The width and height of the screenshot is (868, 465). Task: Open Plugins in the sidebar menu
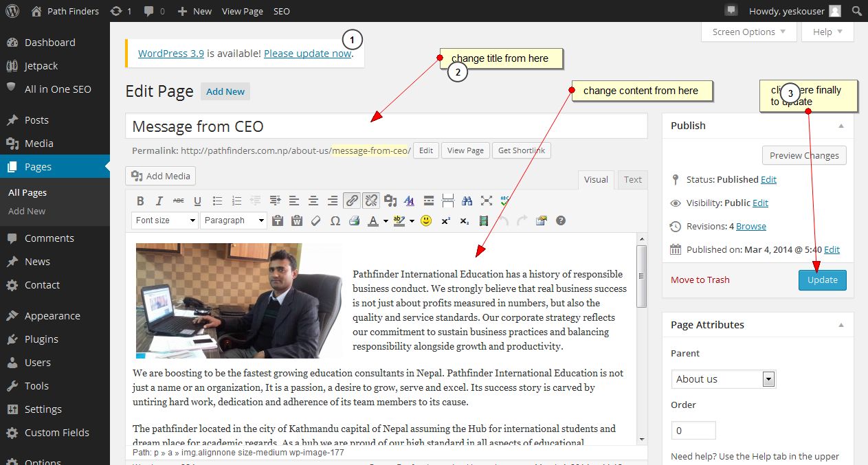pos(41,339)
